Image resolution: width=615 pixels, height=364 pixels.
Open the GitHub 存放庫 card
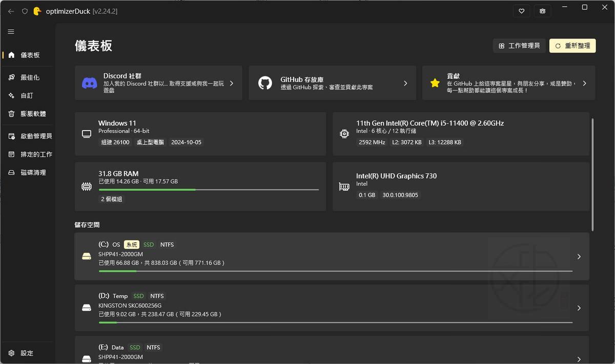point(332,83)
